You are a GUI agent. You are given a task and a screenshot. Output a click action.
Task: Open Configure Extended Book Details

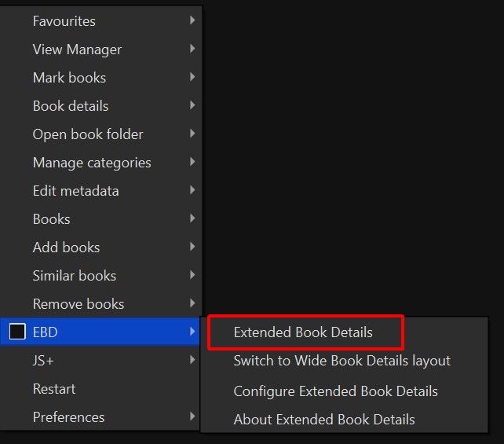pyautogui.click(x=335, y=391)
